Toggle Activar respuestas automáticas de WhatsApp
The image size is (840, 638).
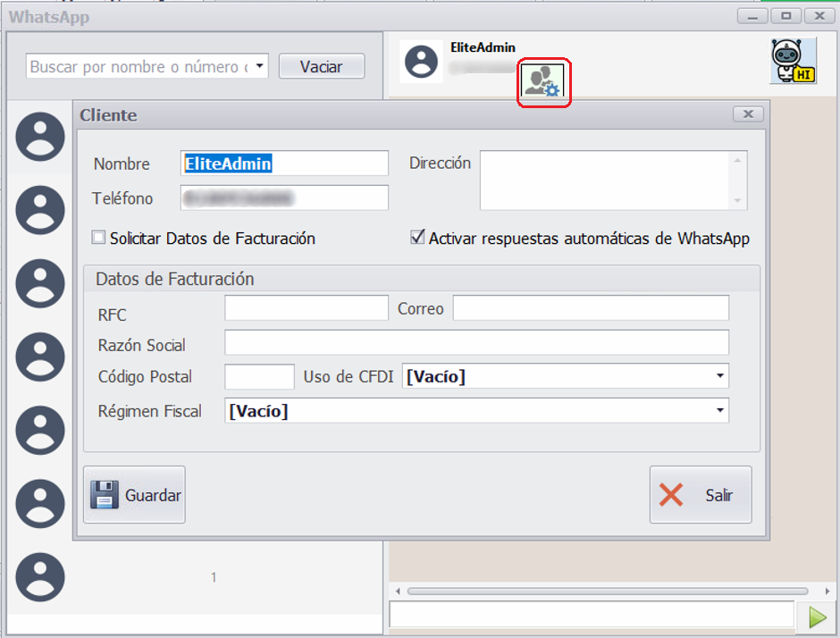[x=417, y=239]
